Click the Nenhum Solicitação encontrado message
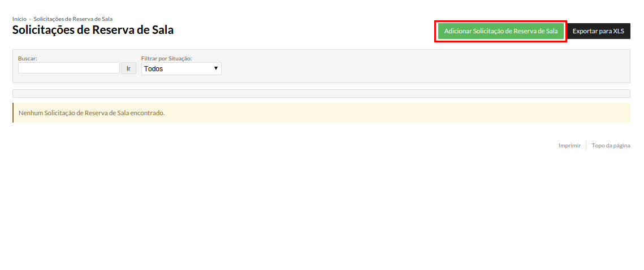The image size is (644, 270). 92,113
